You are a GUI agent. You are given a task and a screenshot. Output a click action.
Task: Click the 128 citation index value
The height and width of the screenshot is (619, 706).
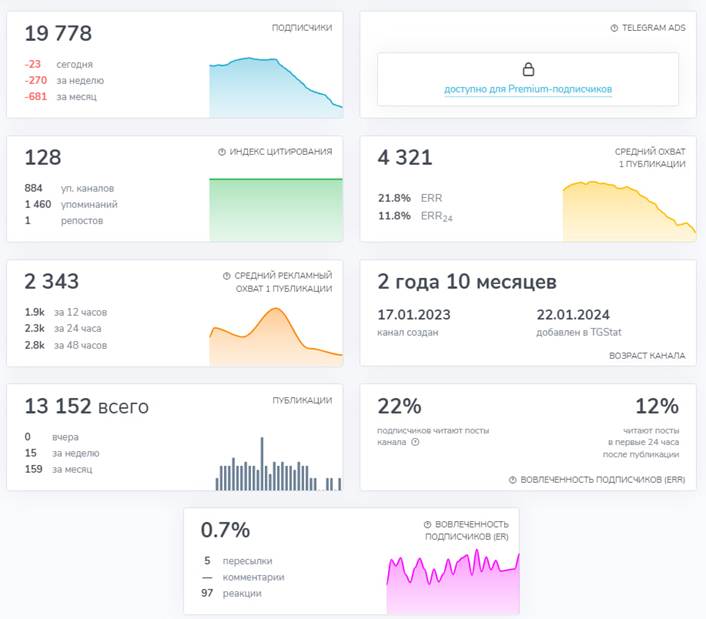(x=43, y=158)
